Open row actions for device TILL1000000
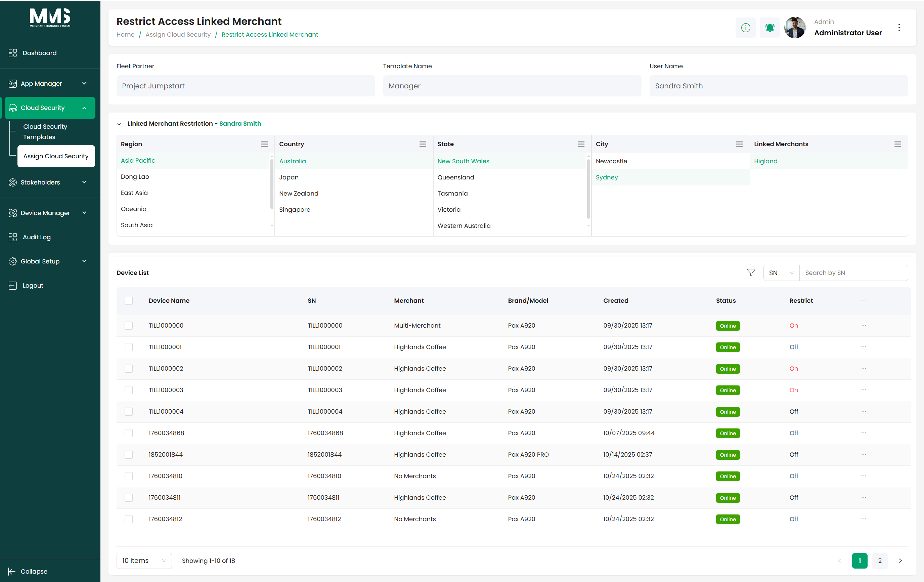Image resolution: width=924 pixels, height=582 pixels. pyautogui.click(x=863, y=325)
